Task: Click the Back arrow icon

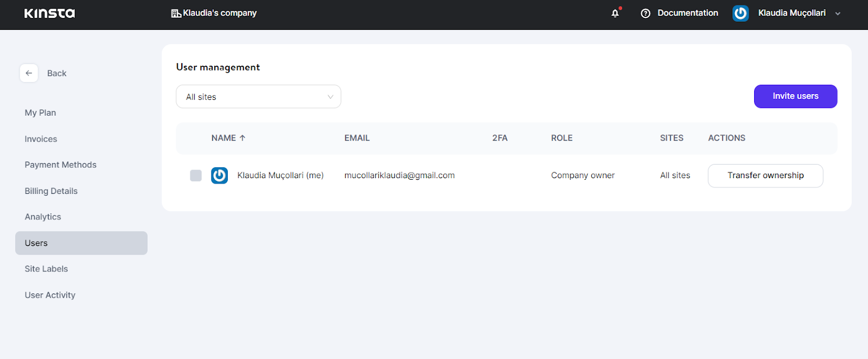Action: pyautogui.click(x=29, y=73)
